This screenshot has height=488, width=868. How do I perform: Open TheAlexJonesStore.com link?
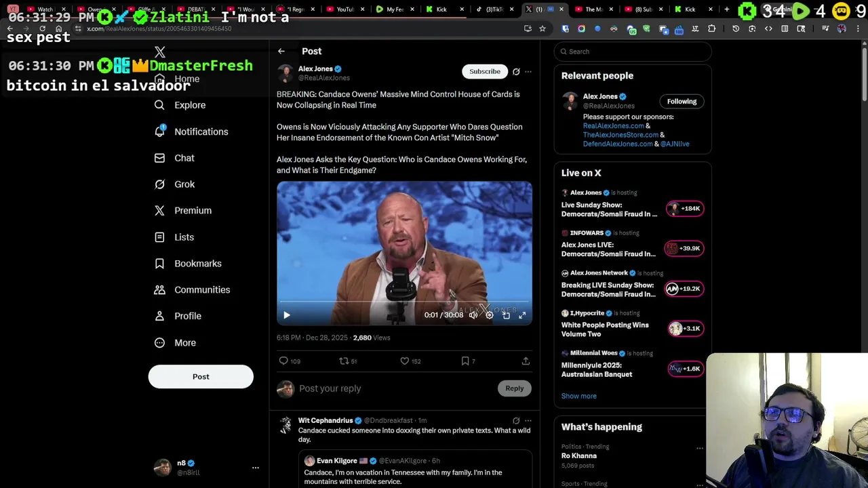pos(620,135)
